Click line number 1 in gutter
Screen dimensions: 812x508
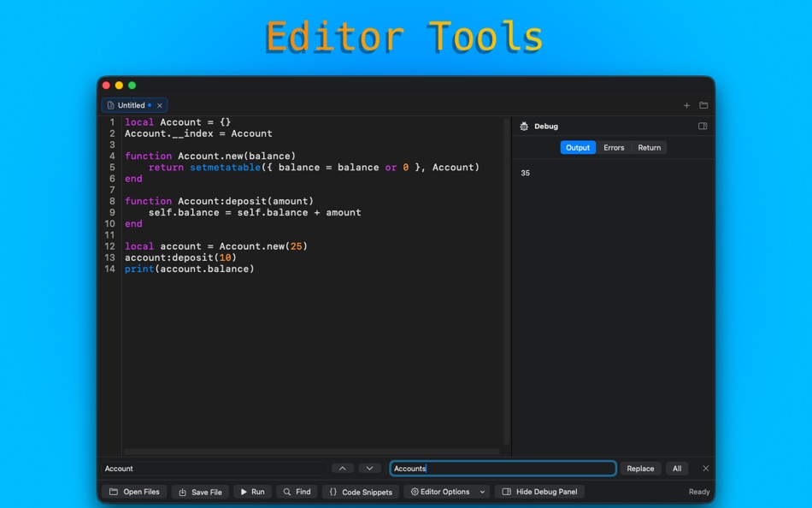pos(112,122)
